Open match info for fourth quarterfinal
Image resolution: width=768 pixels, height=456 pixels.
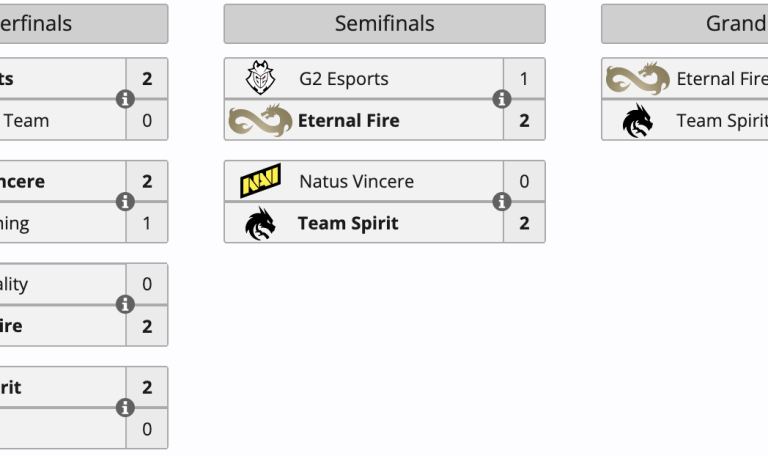[x=125, y=408]
